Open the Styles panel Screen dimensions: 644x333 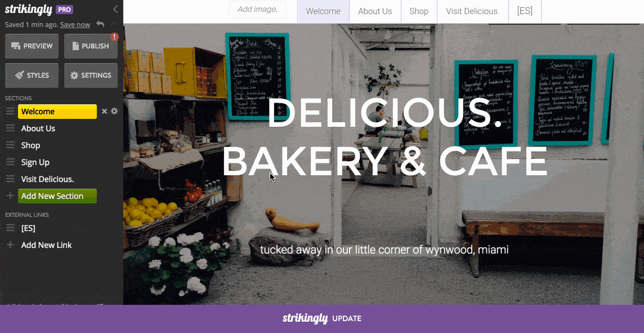click(32, 76)
